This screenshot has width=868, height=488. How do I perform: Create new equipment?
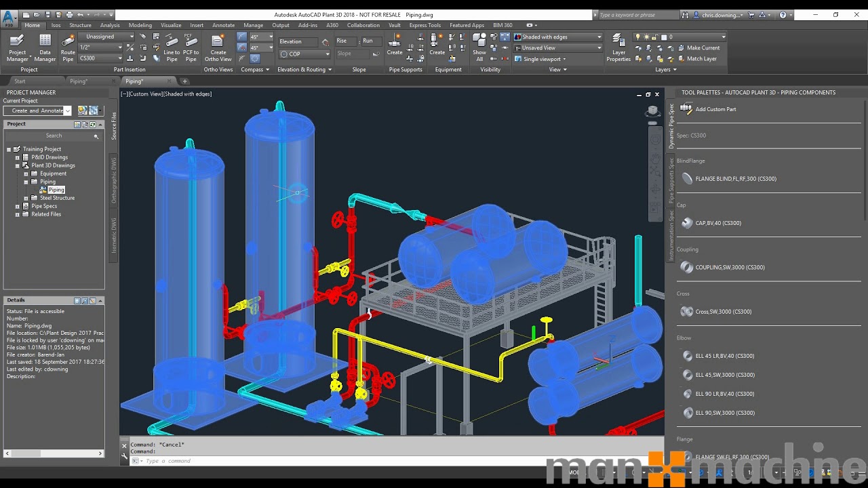click(437, 45)
